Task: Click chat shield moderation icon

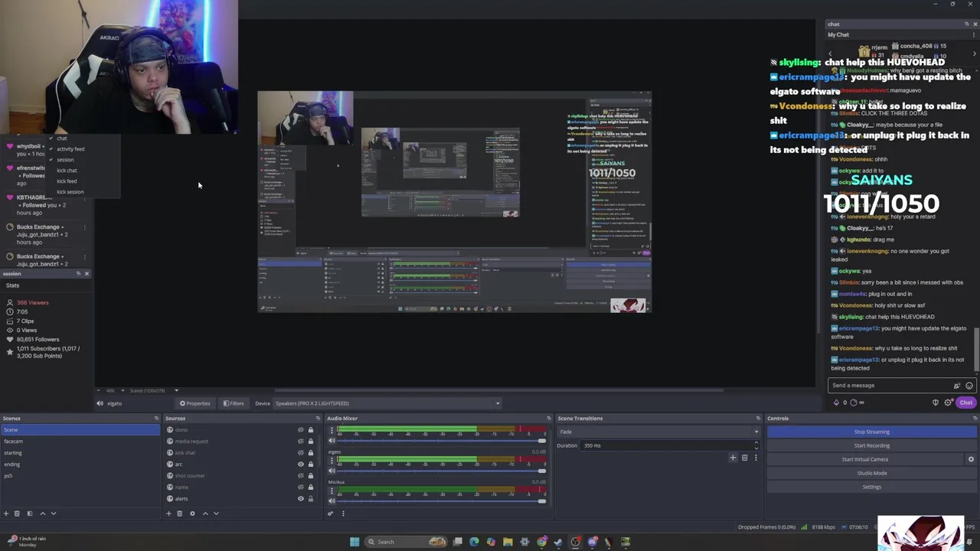Action: [936, 403]
